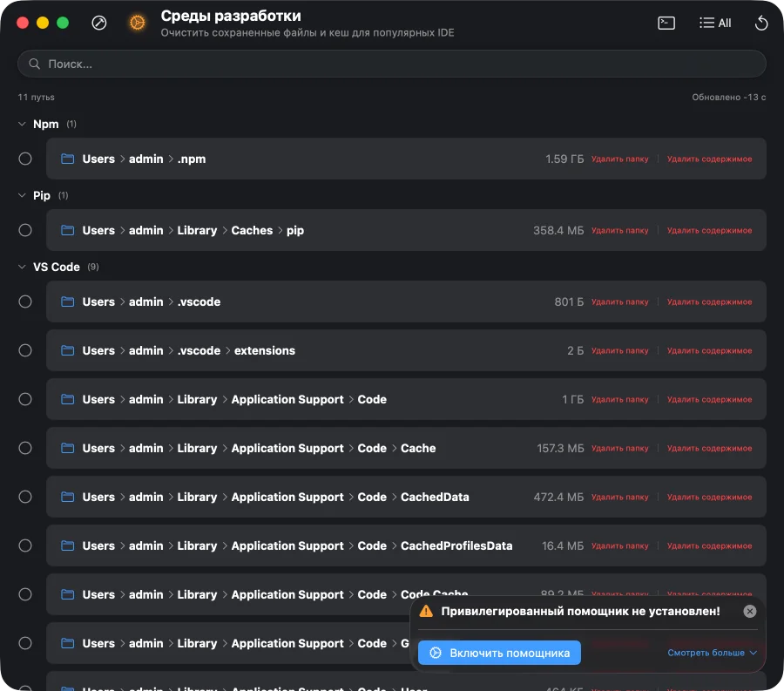Click the refresh arrow icon

click(x=761, y=23)
